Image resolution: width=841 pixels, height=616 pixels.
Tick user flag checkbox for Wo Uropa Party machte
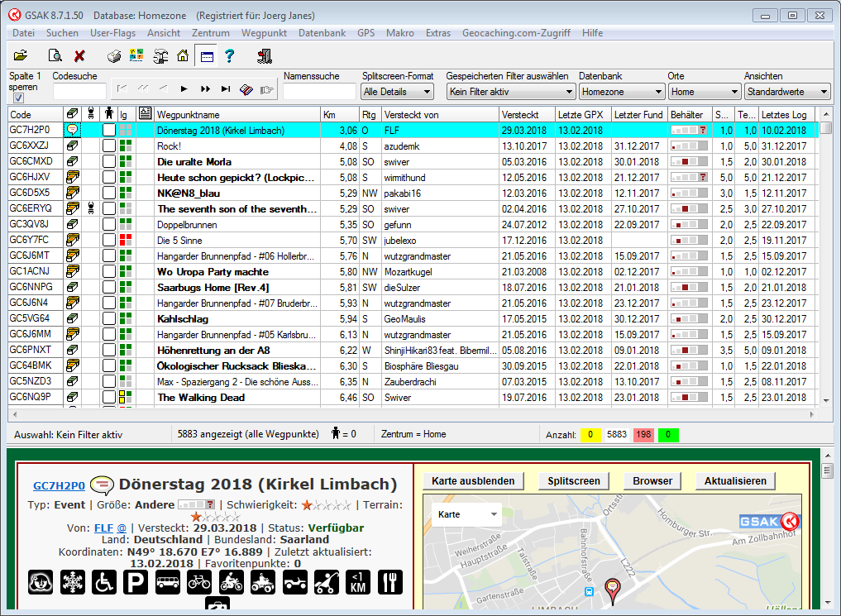[109, 272]
